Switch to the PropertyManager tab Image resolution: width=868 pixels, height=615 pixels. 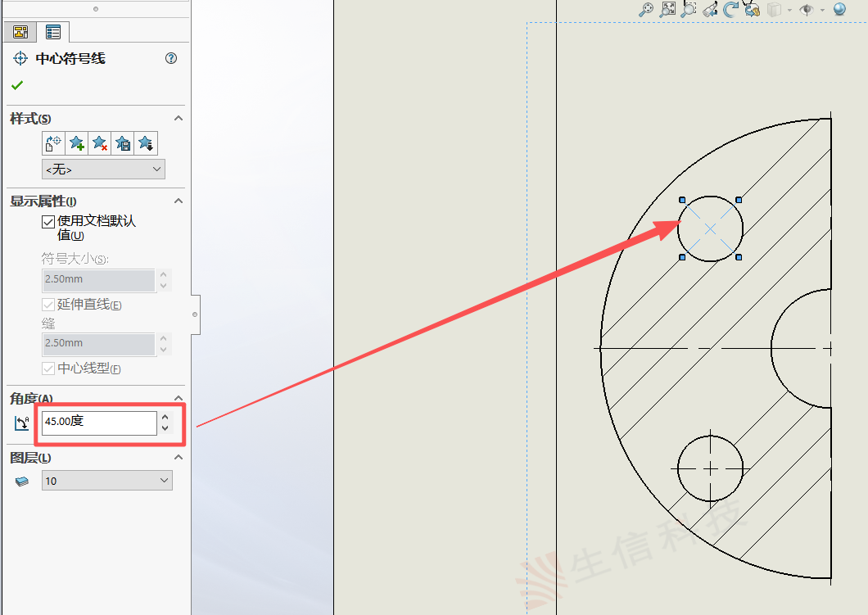(x=53, y=32)
